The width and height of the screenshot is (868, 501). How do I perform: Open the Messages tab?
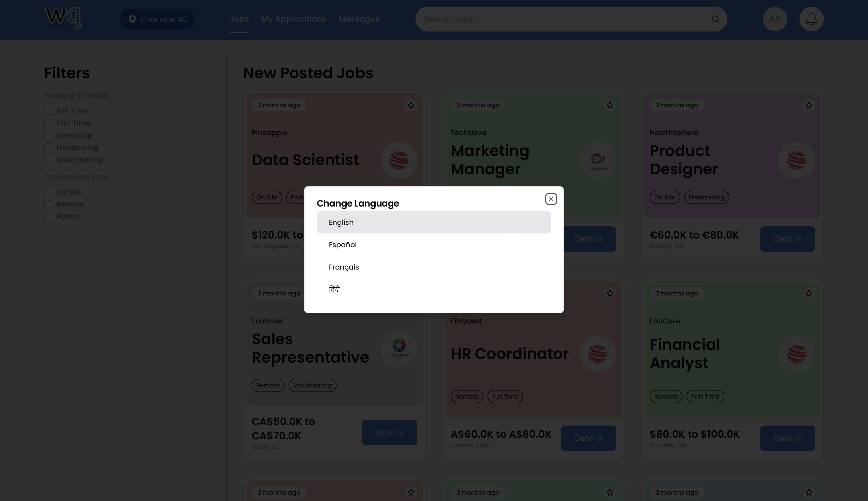pos(359,19)
